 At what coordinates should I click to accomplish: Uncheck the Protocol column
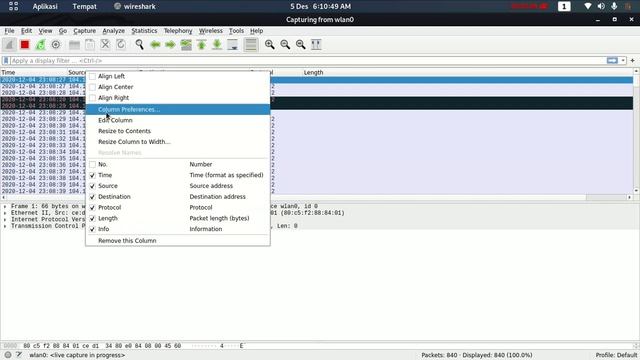pyautogui.click(x=93, y=208)
